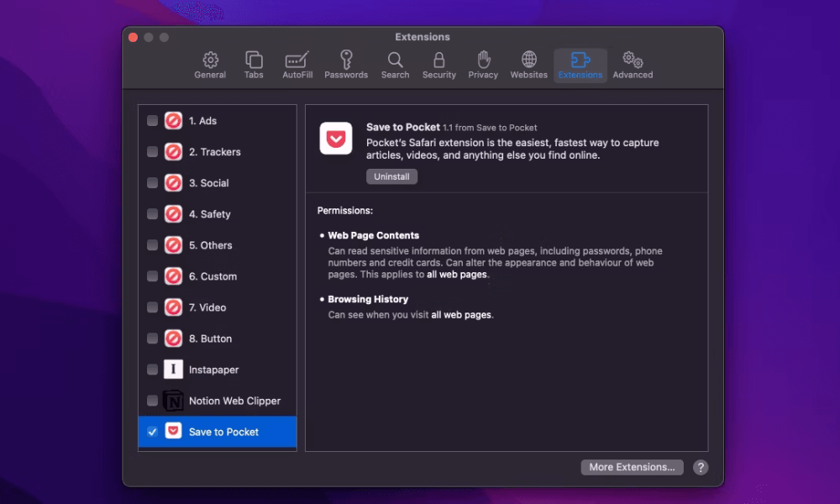Click the Save to Pocket list icon

click(x=173, y=431)
